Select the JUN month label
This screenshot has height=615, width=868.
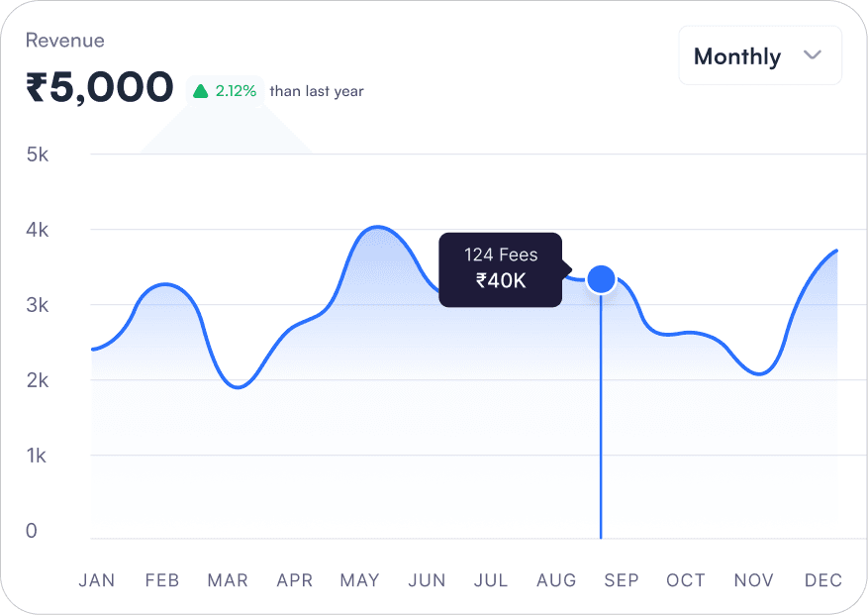click(427, 580)
